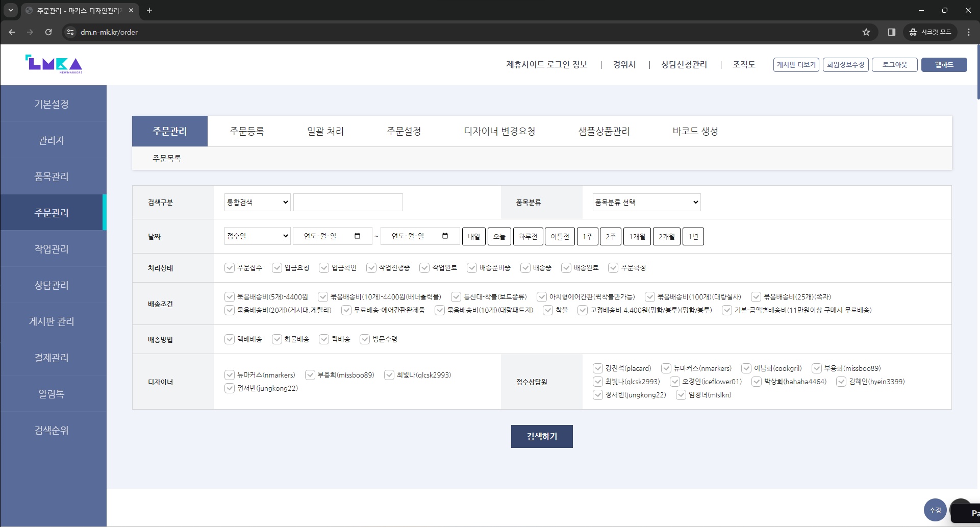Toggle the 방문수령 checkbox
The image size is (980, 527).
tap(365, 339)
